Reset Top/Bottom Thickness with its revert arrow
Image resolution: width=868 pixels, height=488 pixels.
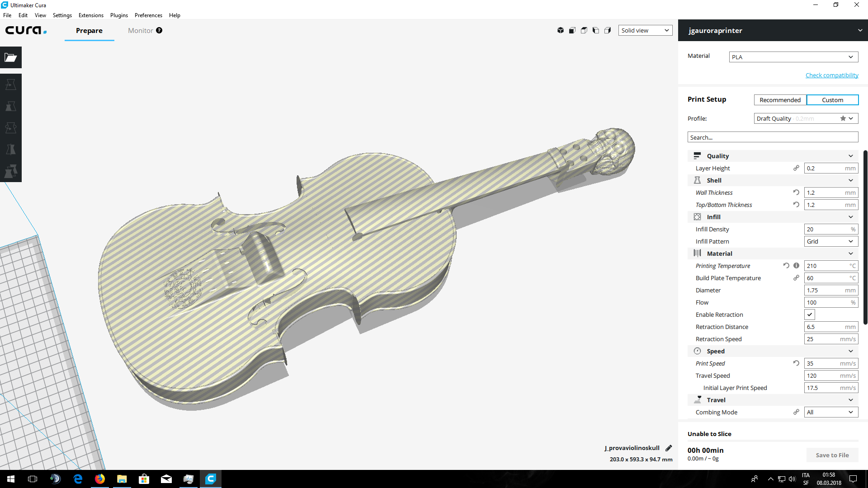pos(796,205)
